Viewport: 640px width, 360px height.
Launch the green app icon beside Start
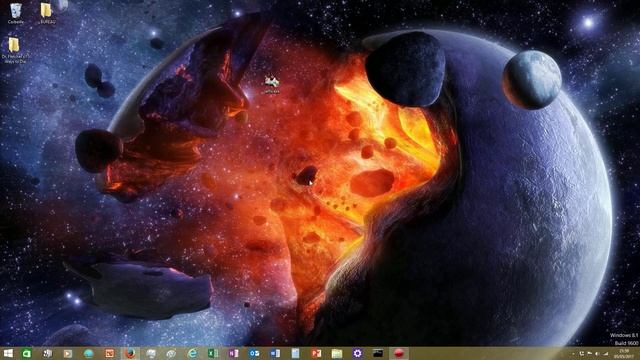[x=27, y=353]
